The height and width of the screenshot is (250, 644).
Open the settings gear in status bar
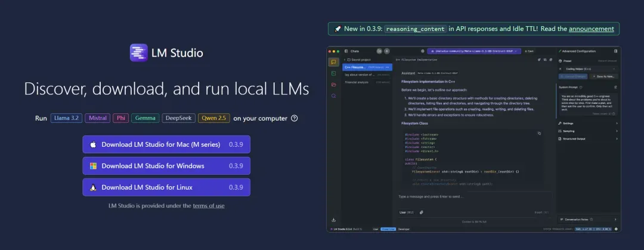[x=615, y=229]
